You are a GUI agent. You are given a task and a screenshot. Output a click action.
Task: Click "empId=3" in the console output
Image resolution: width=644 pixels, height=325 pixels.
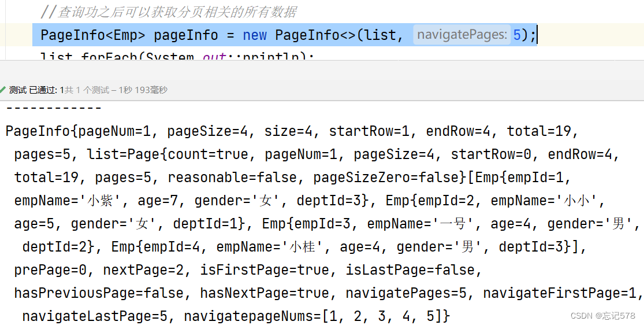(322, 223)
